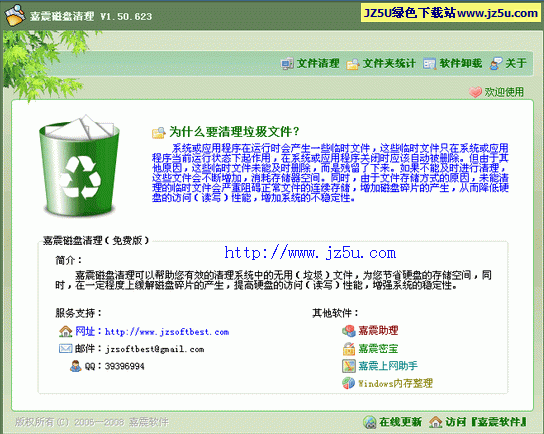Open the 嘉震上网助手 link
This screenshot has height=434, width=544.
[388, 366]
